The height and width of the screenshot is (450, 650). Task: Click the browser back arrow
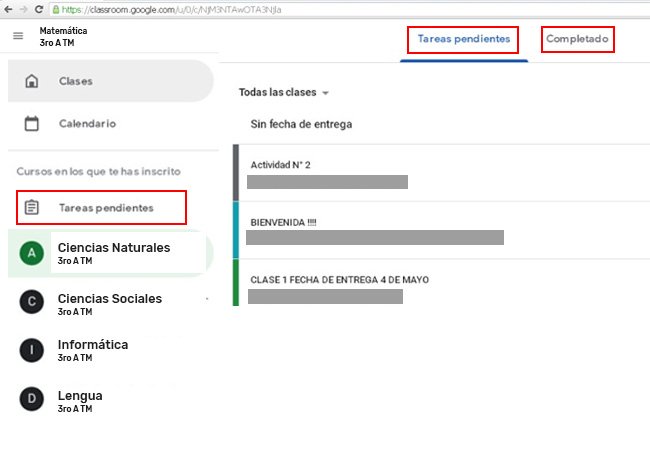click(x=10, y=8)
